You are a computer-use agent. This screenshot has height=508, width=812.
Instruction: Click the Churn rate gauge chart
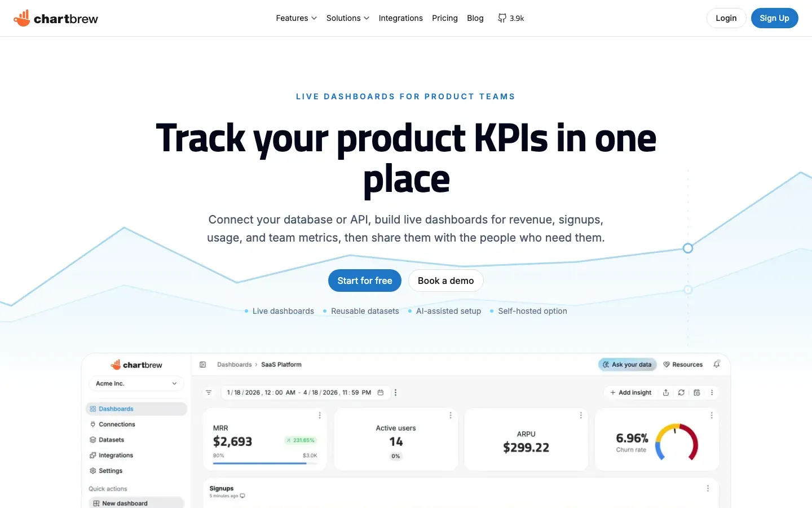pyautogui.click(x=677, y=441)
